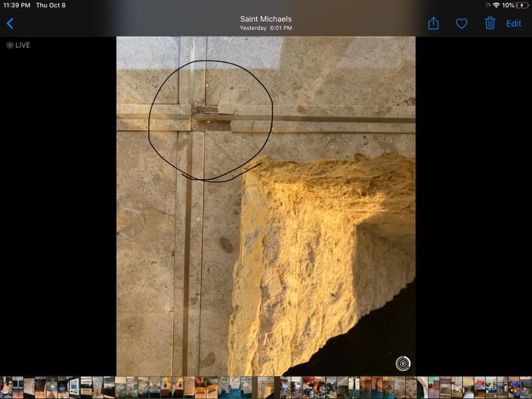Tap the battery indicator in status bar
The image size is (532, 399).
[522, 5]
